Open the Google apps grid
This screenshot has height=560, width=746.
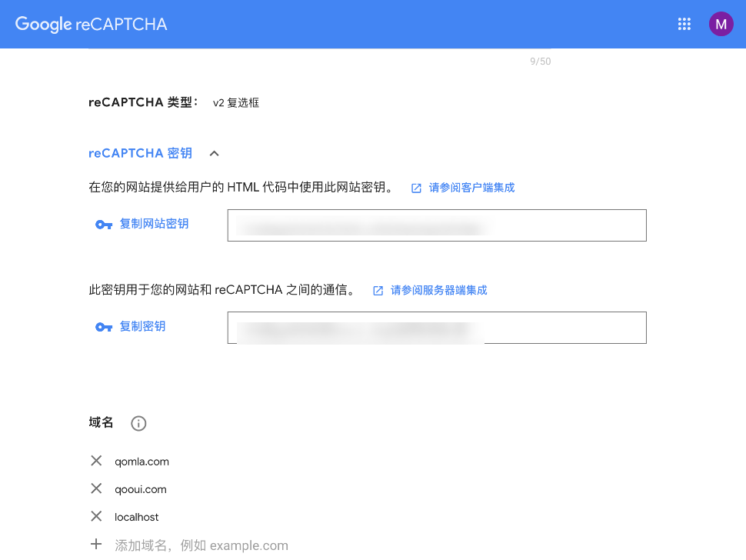684,25
